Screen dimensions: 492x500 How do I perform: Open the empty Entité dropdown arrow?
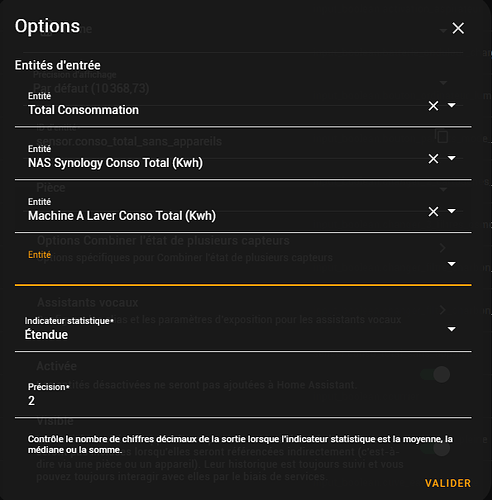pyautogui.click(x=452, y=264)
